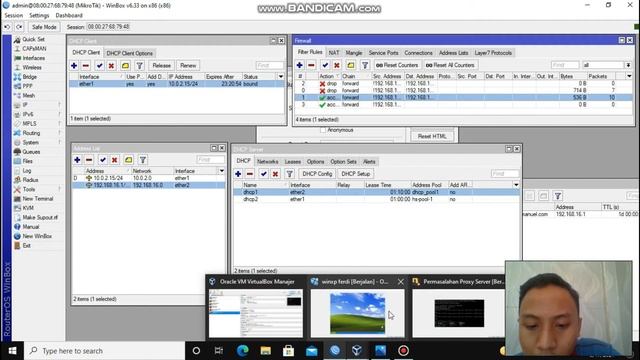
Task: Select the dhcp2 row in DHCP Server list
Action: [x=376, y=199]
